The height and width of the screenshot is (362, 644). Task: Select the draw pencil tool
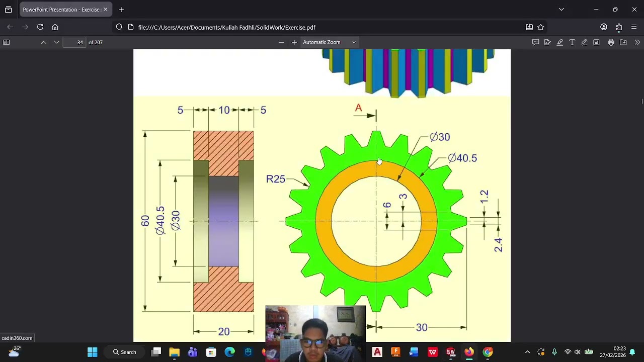coord(584,42)
